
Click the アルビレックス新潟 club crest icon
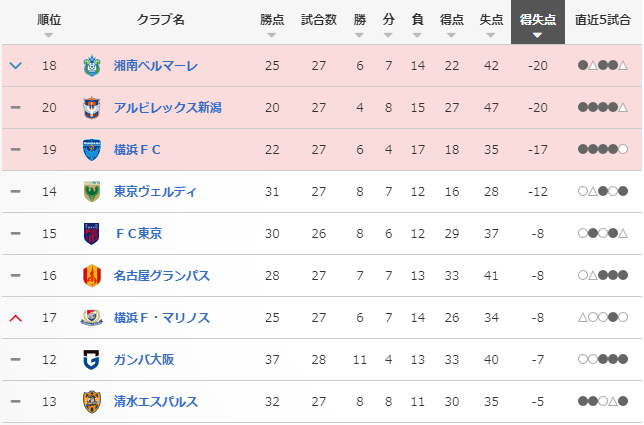tap(92, 108)
